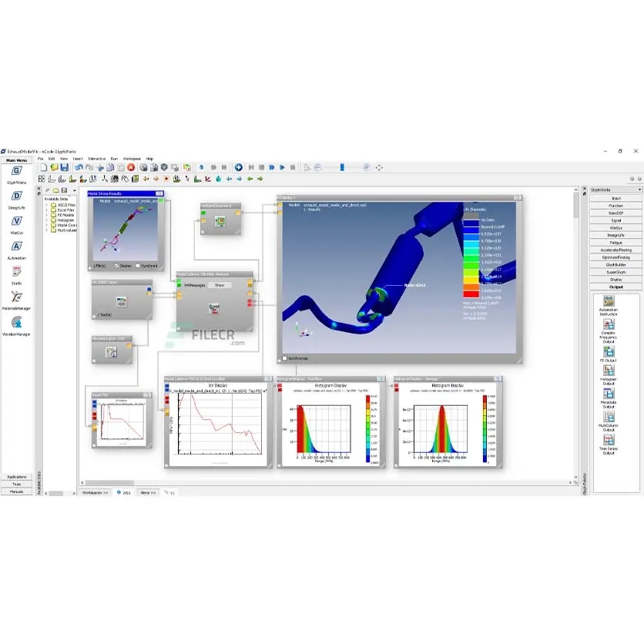This screenshot has height=644, width=644.
Task: Click Show button in Vibration Analysis glyph
Action: click(218, 285)
